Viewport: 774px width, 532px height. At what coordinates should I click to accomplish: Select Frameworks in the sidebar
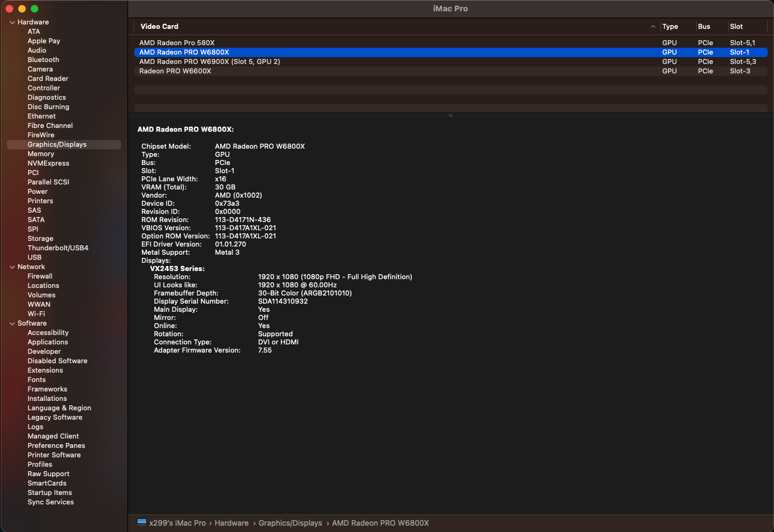pyautogui.click(x=47, y=389)
